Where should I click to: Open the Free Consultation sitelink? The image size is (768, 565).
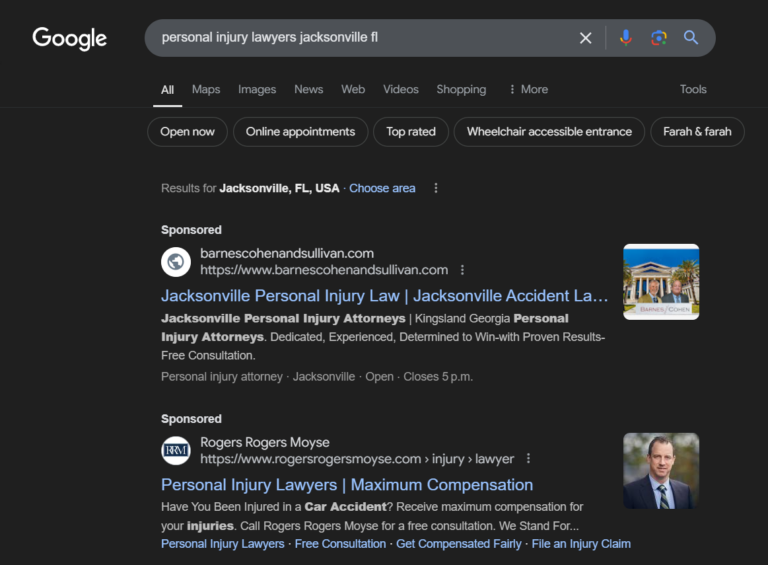[x=340, y=544]
